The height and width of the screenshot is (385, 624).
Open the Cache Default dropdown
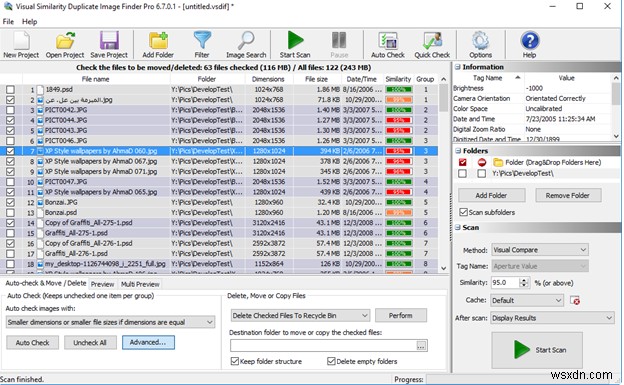pos(527,300)
